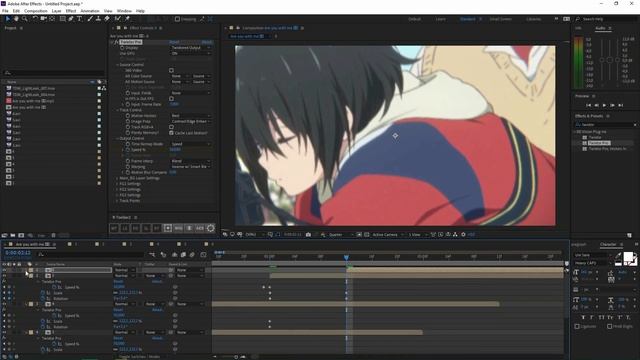Select the Type text tool

(x=79, y=19)
